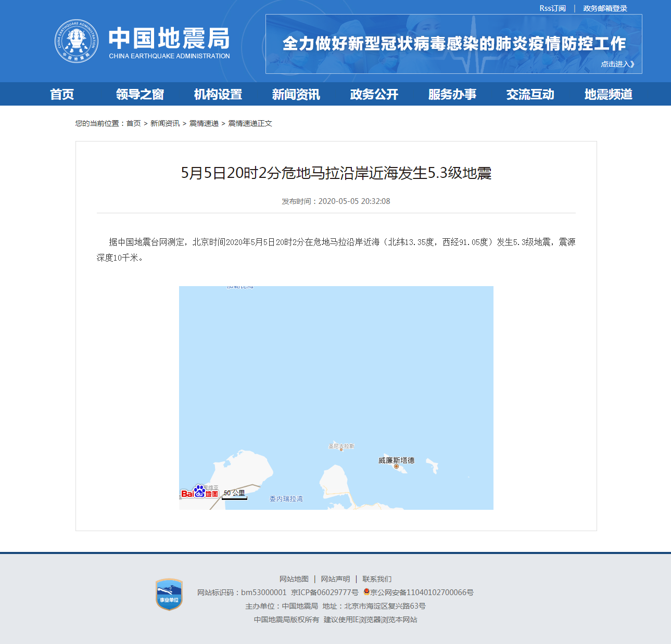671x644 pixels.
Task: Open the 网站地图 footer link
Action: pos(294,579)
